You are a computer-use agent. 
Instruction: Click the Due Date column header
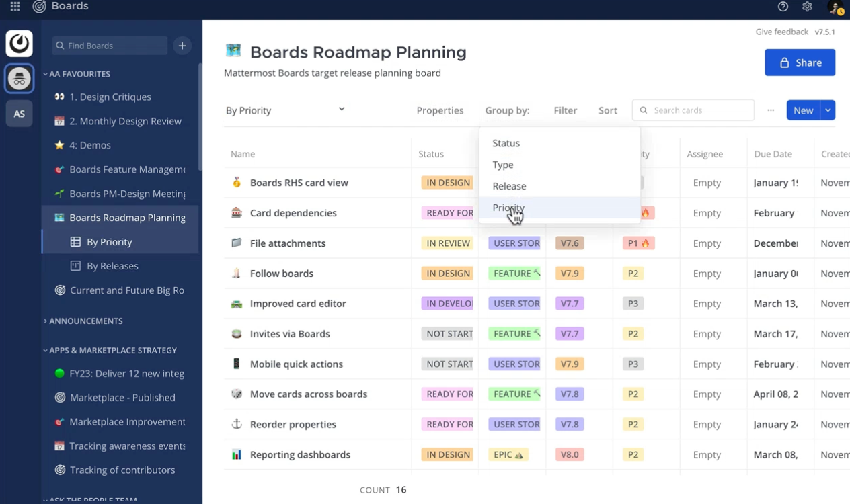point(773,154)
